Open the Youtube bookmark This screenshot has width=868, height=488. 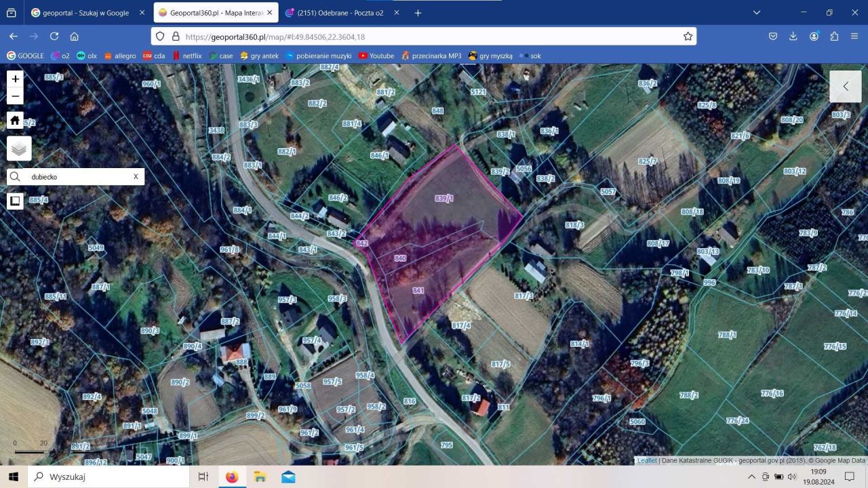(376, 56)
